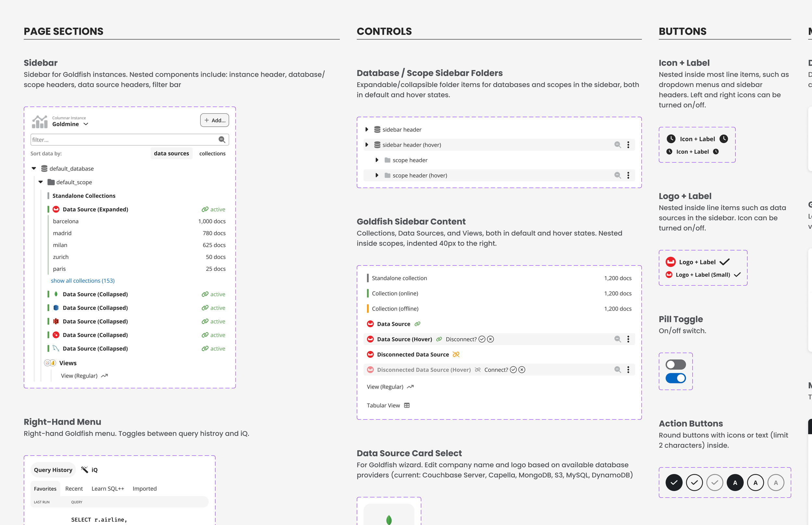This screenshot has height=525, width=812.
Task: Click the search icon in filter bar
Action: 222,139
